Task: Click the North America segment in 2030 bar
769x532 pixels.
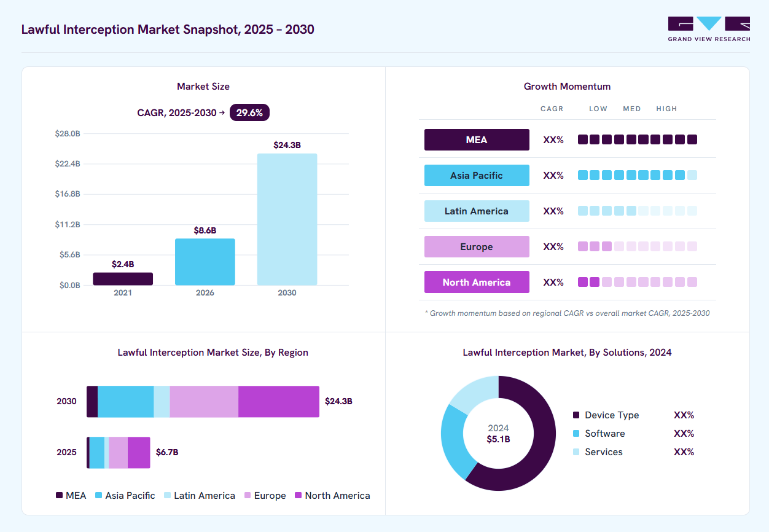Action: pos(279,402)
